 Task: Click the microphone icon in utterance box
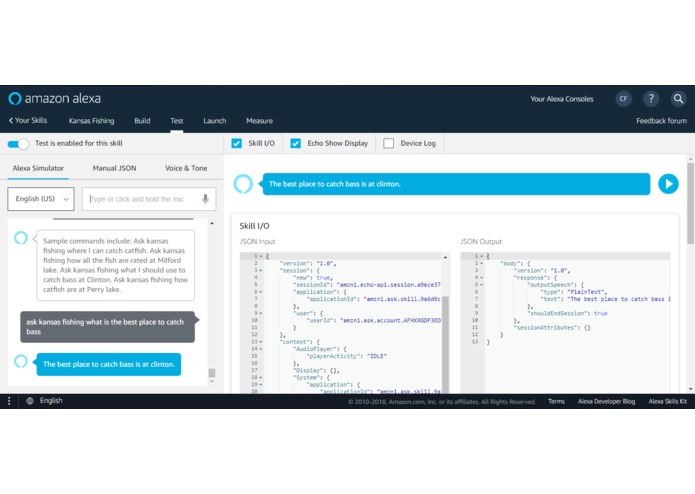pos(205,199)
